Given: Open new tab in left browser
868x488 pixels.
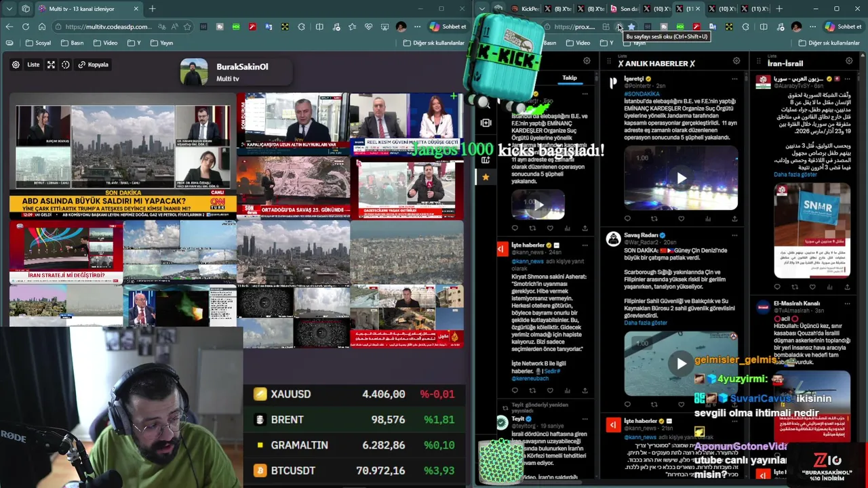Looking at the screenshot, I should 152,9.
